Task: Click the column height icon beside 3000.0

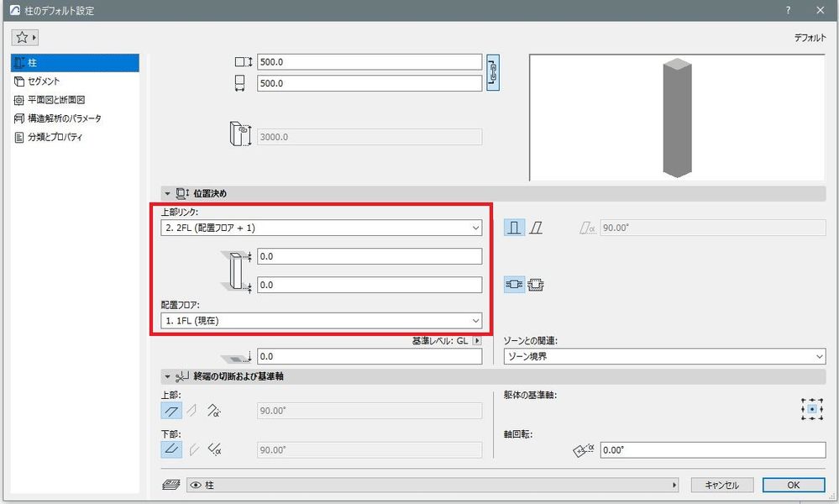Action: tap(240, 134)
